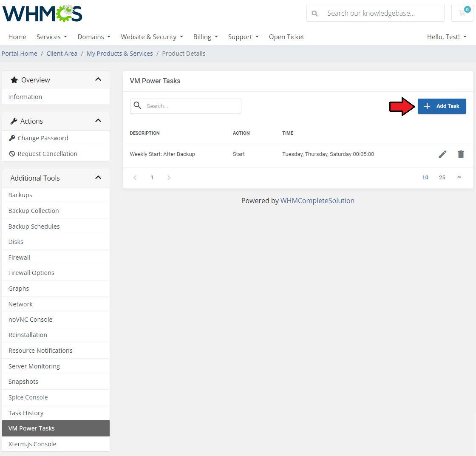Click the knowledgebase search magnifier icon

pyautogui.click(x=315, y=13)
